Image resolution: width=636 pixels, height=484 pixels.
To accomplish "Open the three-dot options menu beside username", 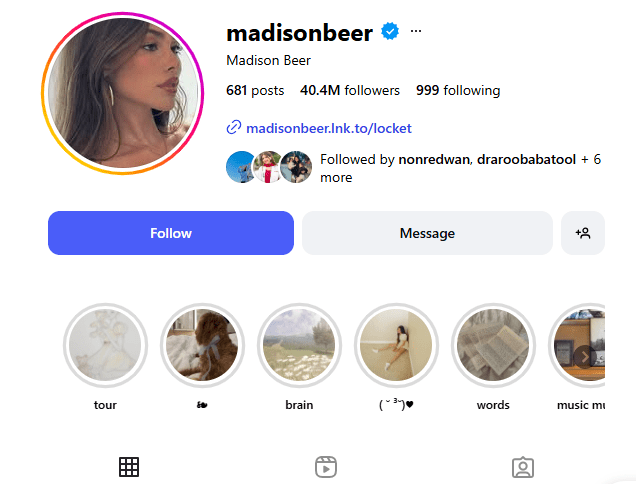I will click(x=416, y=31).
